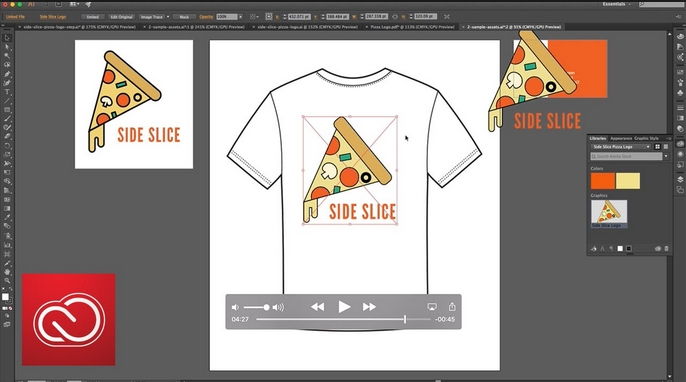Click the Search Adobe Stock field
686x382 pixels.
tap(626, 156)
